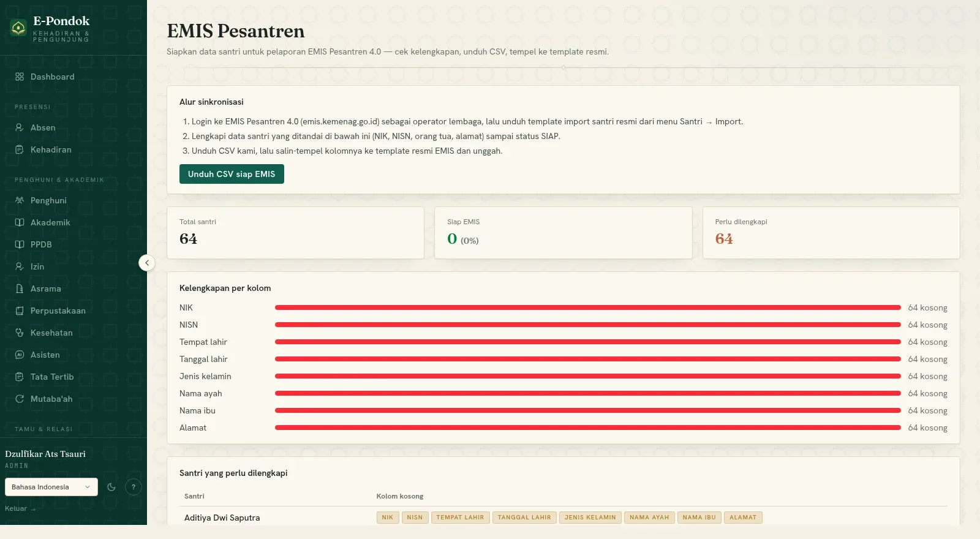The height and width of the screenshot is (539, 980).
Task: Click the user name Dzulfikar Ats Tsauri
Action: click(45, 454)
